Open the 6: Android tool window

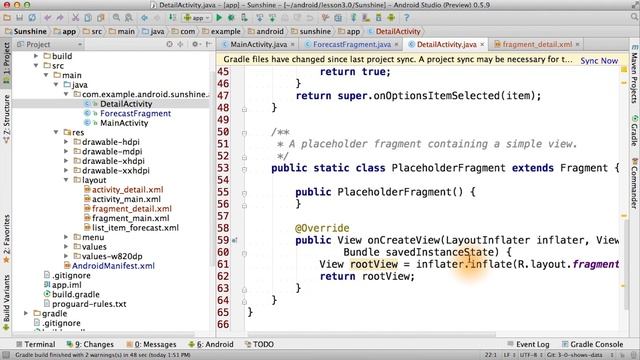211,344
